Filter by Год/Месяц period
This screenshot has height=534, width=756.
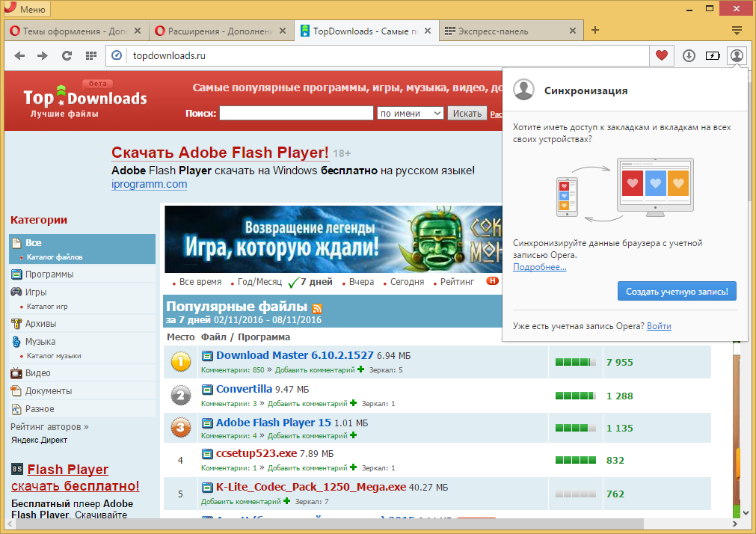(x=259, y=282)
